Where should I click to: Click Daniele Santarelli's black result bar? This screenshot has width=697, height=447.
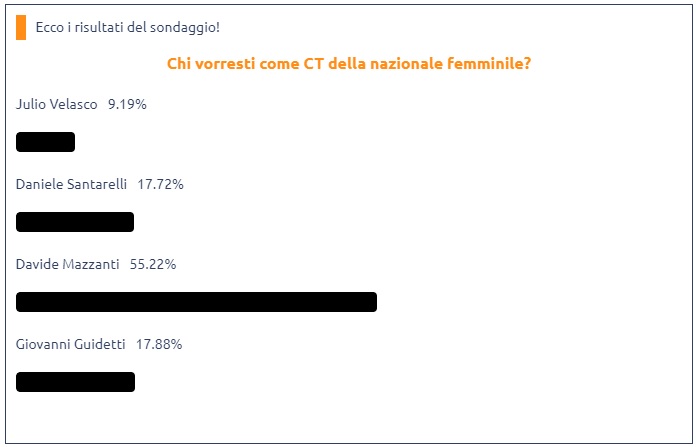click(75, 222)
